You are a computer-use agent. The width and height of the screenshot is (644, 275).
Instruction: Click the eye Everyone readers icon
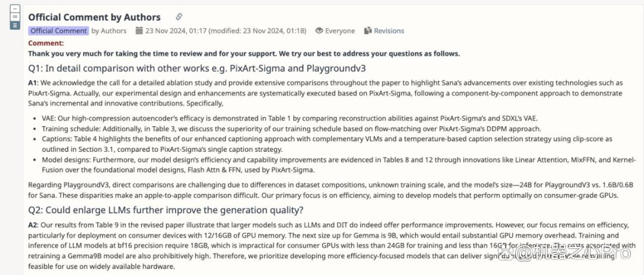pos(318,31)
